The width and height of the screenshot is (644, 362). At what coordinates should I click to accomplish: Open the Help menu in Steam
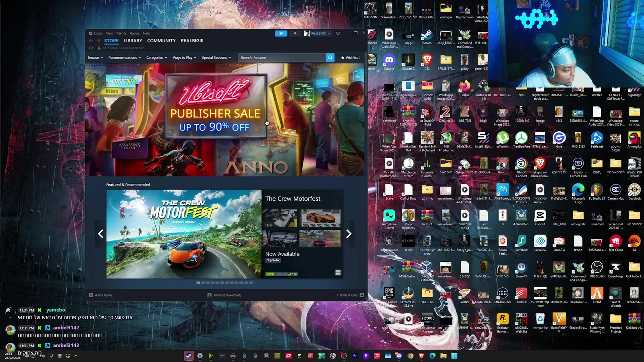tap(146, 34)
